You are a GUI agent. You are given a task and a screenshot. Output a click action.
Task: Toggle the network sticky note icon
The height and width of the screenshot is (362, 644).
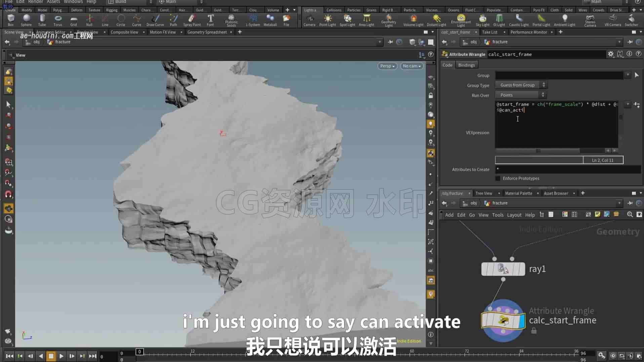597,215
